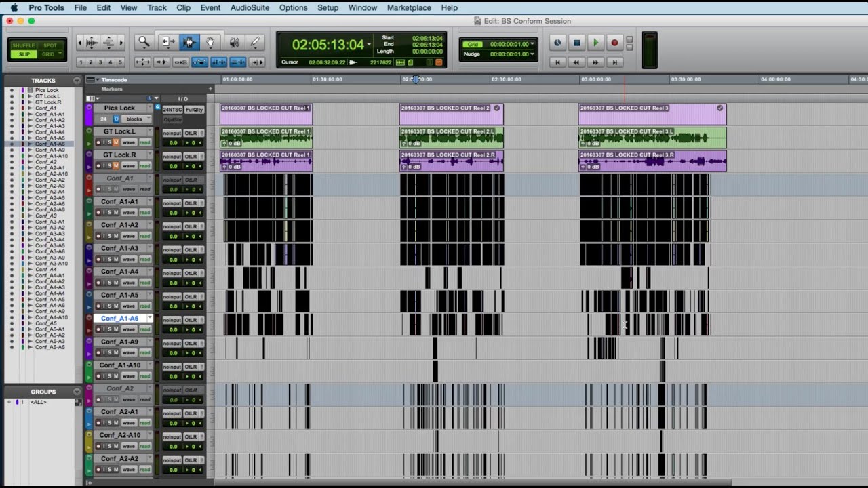
Task: Open Groups list popup menu
Action: [77, 392]
